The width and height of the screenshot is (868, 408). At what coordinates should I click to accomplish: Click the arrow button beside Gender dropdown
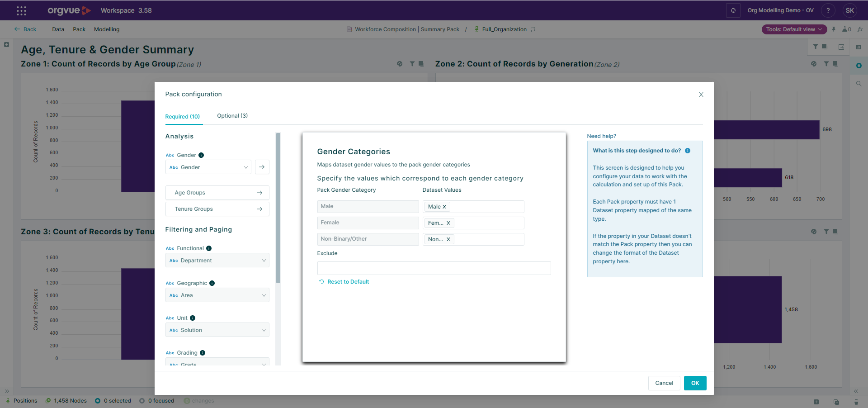click(x=262, y=167)
